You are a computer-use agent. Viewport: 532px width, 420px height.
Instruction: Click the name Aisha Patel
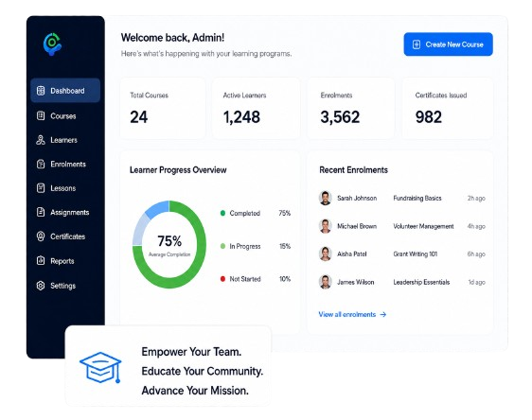click(x=352, y=254)
